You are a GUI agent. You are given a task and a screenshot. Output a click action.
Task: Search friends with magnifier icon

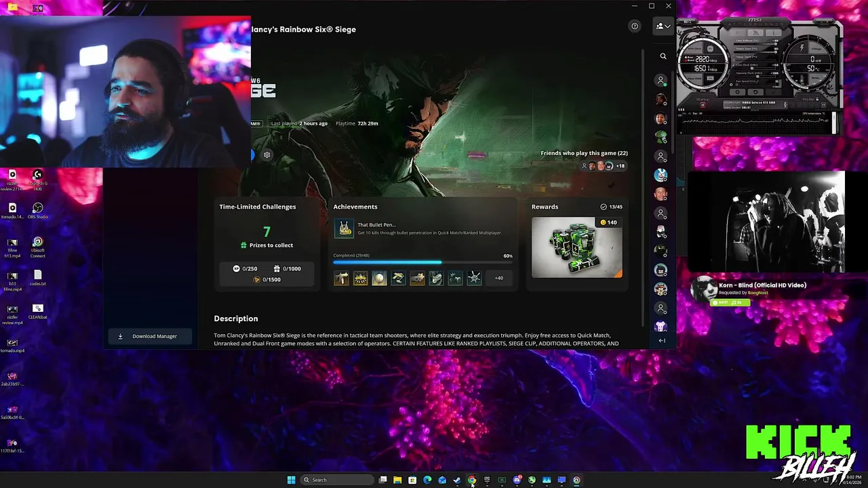click(663, 56)
